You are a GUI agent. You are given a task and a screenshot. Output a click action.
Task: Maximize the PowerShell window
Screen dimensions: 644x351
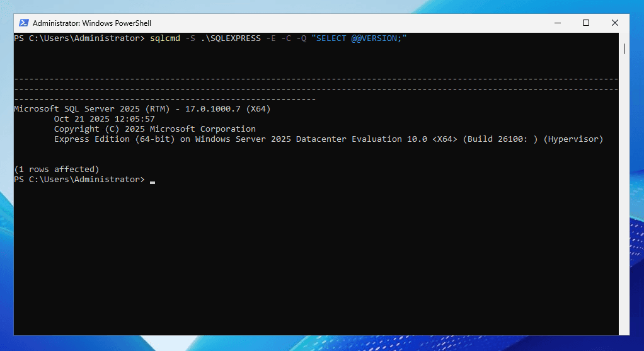[586, 23]
